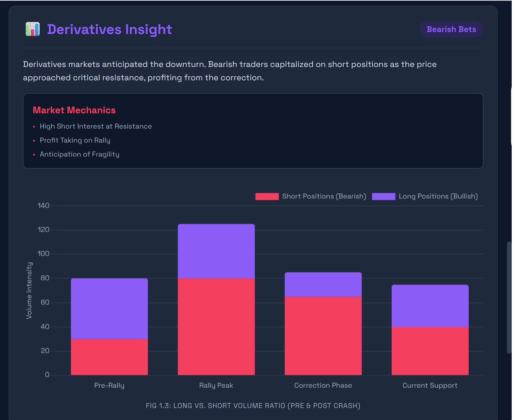The width and height of the screenshot is (518, 420).
Task: Click the vertical page scrollbar thumb
Action: 509,297
